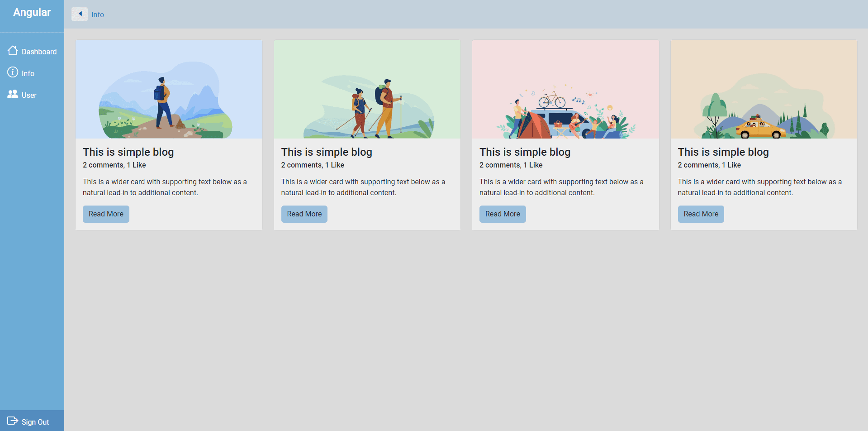Select the Info circle icon in sidebar
868x431 pixels.
tap(12, 73)
